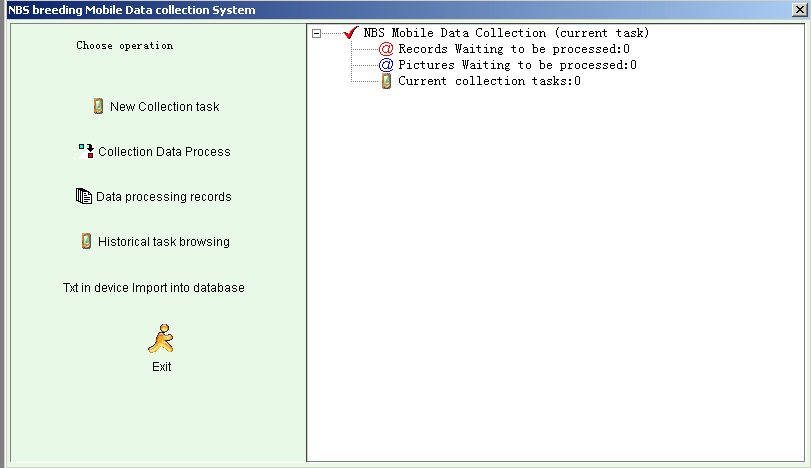811x468 pixels.
Task: Click the New Collection task device icon
Action: point(98,106)
